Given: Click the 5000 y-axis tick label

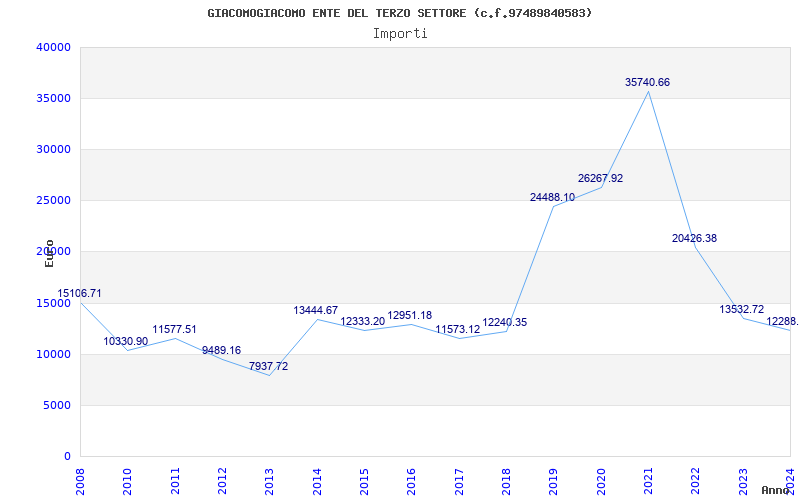Looking at the screenshot, I should pos(56,406).
